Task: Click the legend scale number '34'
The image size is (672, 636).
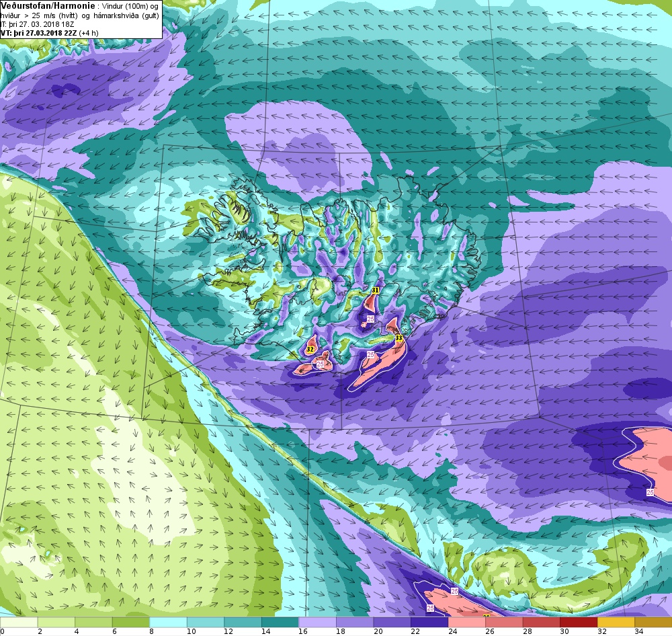Action: coord(639,631)
